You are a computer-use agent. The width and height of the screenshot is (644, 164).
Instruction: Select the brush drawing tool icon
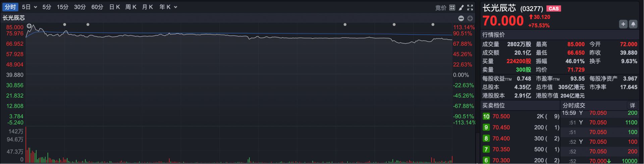[x=461, y=7]
